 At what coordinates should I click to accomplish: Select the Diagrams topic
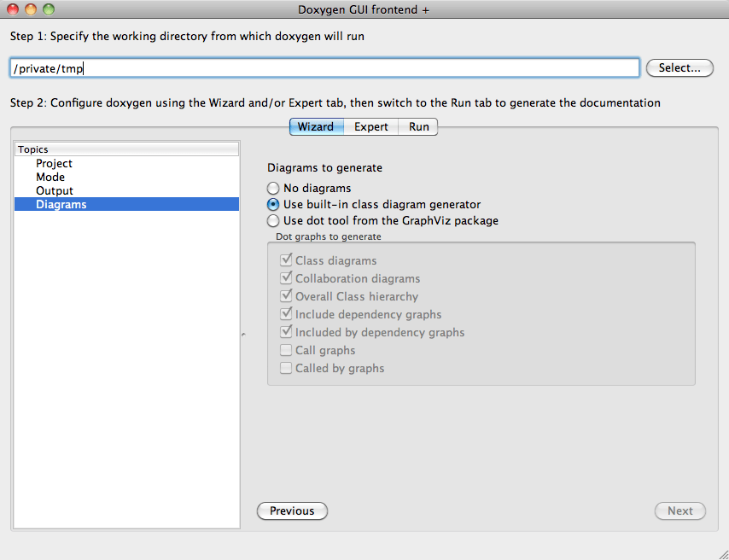(x=126, y=204)
